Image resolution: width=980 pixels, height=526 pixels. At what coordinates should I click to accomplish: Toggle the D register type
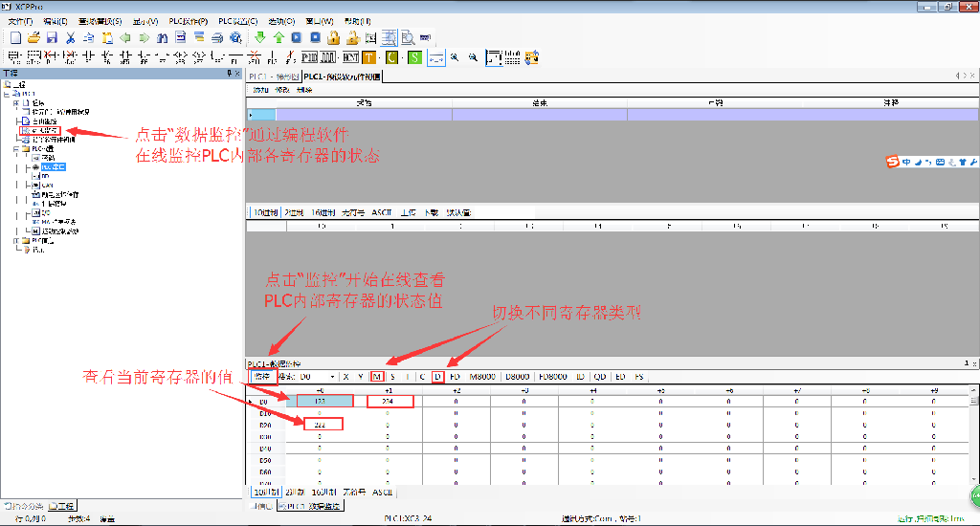coord(438,377)
